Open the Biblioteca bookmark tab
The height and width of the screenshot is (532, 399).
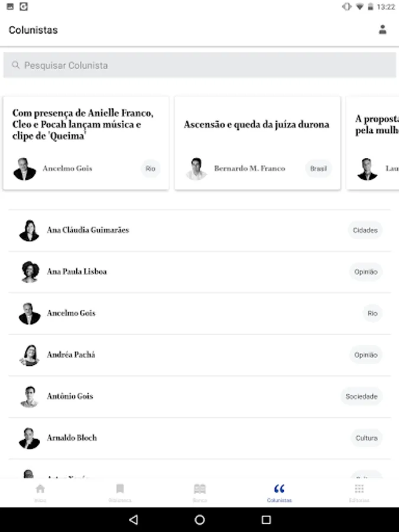pyautogui.click(x=120, y=492)
